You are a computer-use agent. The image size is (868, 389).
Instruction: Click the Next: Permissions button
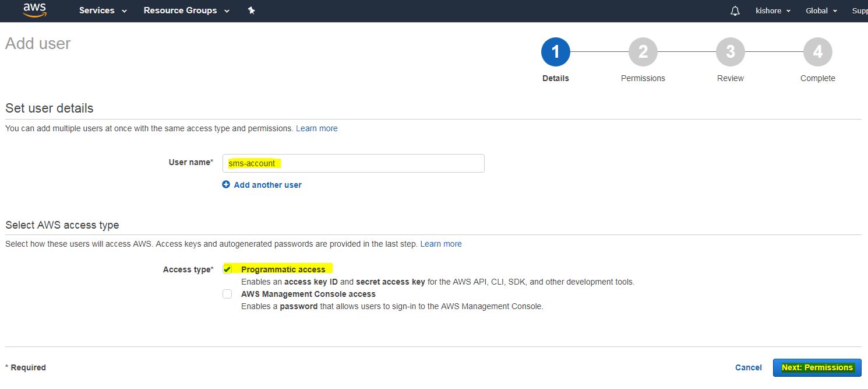tap(817, 367)
